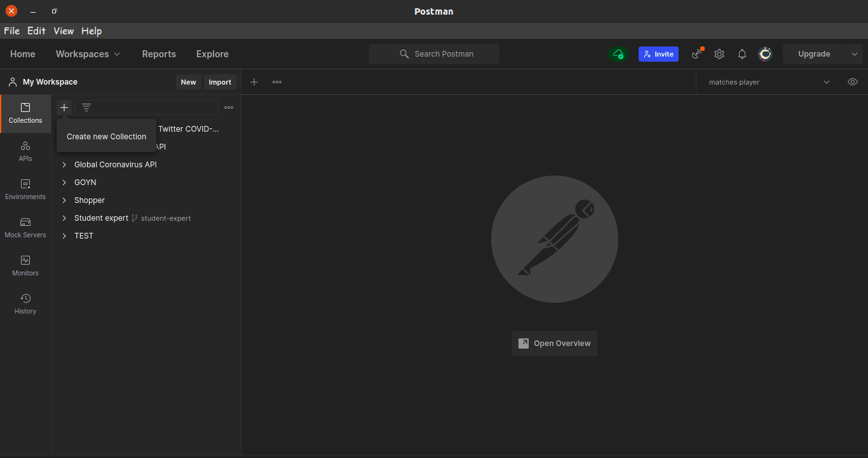Image resolution: width=868 pixels, height=458 pixels.
Task: Click the collections filter input field
Action: 147,108
